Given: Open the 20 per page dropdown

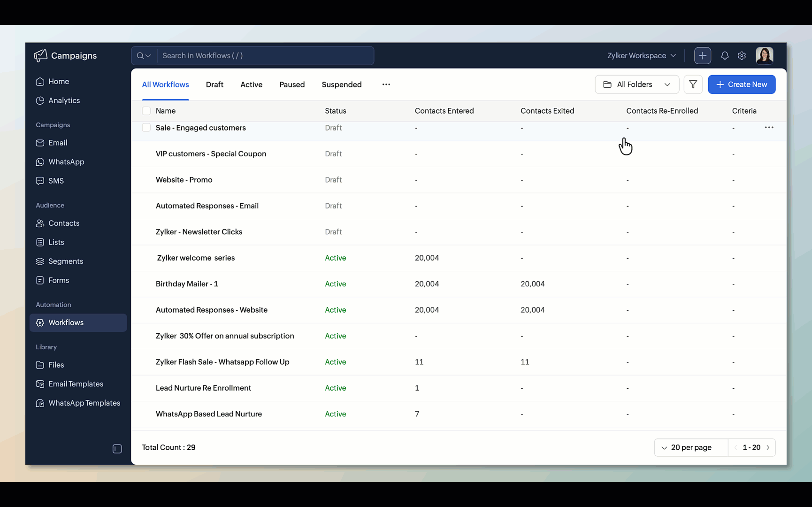Looking at the screenshot, I should pos(691,447).
